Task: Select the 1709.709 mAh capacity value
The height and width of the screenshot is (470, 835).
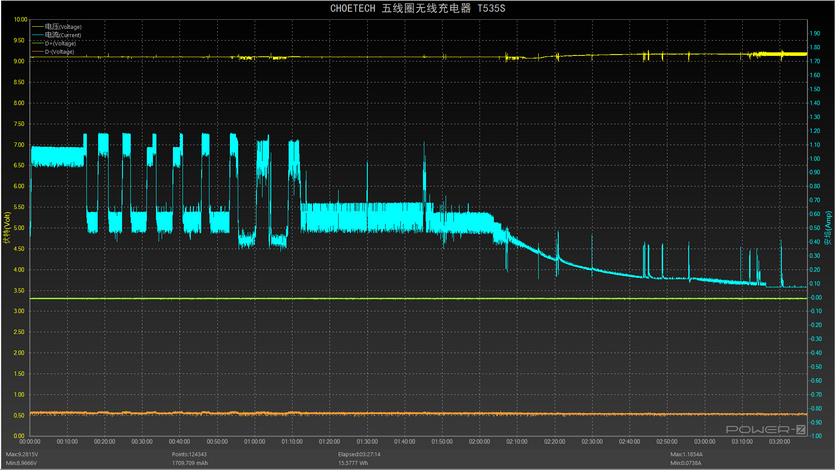Action: pos(190,463)
